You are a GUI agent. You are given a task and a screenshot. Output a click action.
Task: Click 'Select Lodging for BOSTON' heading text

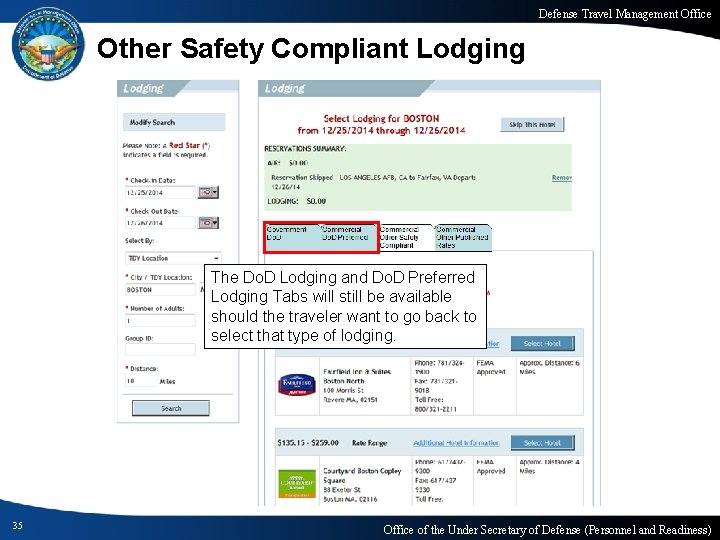click(x=381, y=118)
